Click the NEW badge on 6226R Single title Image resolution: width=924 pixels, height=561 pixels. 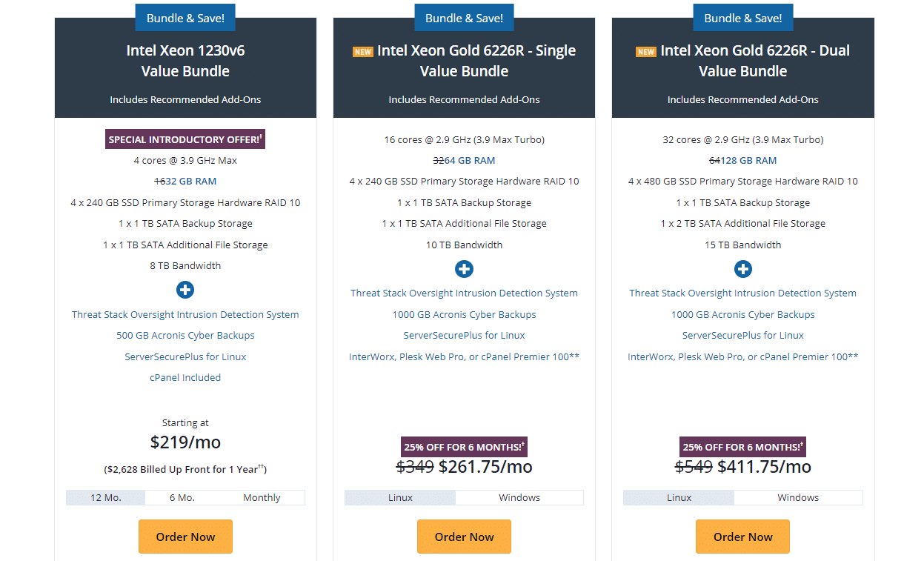(362, 52)
